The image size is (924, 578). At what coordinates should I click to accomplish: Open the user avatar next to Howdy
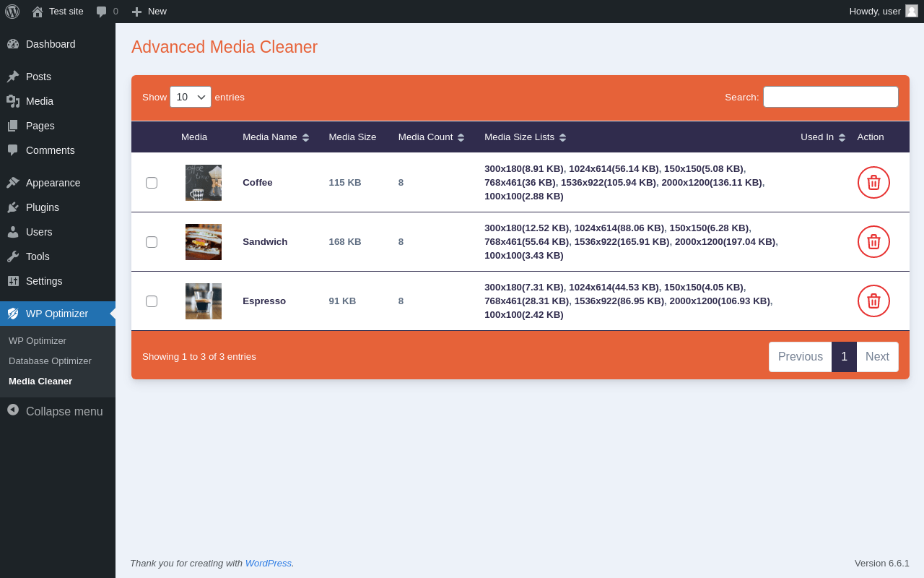[x=912, y=11]
